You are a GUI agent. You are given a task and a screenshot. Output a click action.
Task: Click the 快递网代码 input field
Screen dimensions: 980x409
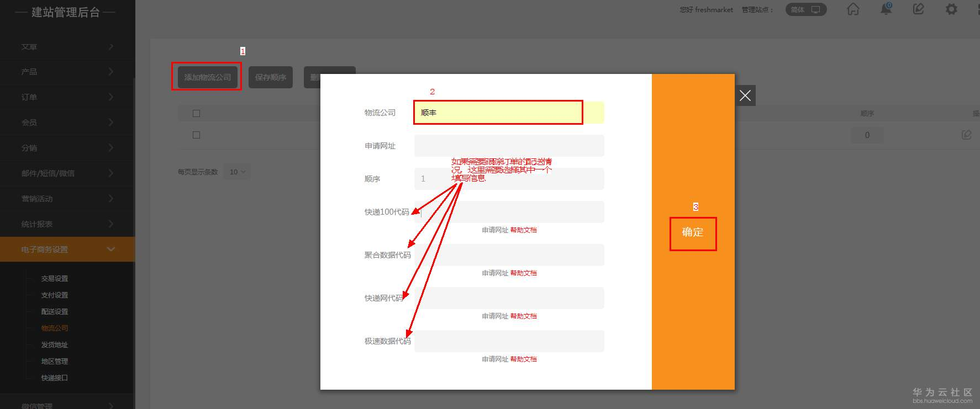pos(509,298)
